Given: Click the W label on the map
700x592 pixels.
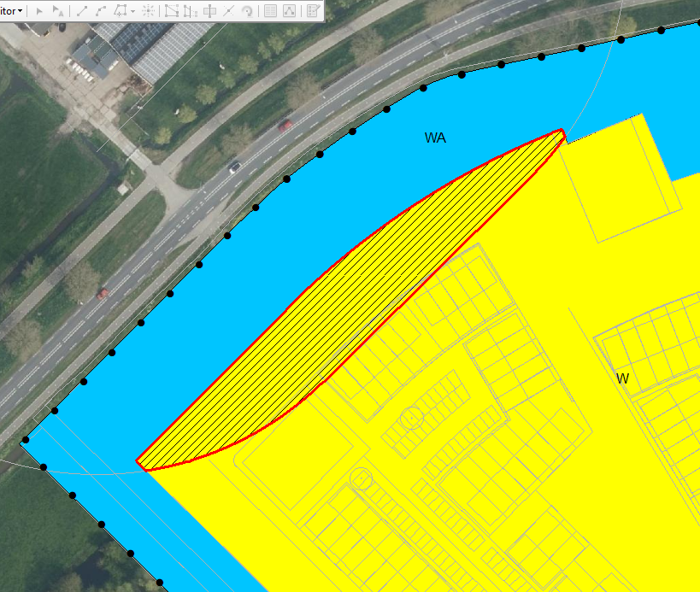Looking at the screenshot, I should coord(622,378).
